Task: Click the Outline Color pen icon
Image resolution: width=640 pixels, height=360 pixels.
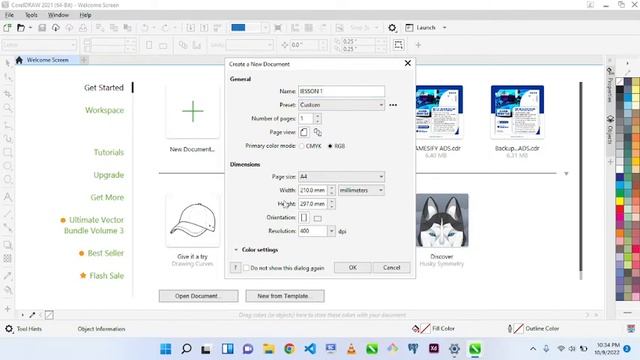Action: click(510, 329)
